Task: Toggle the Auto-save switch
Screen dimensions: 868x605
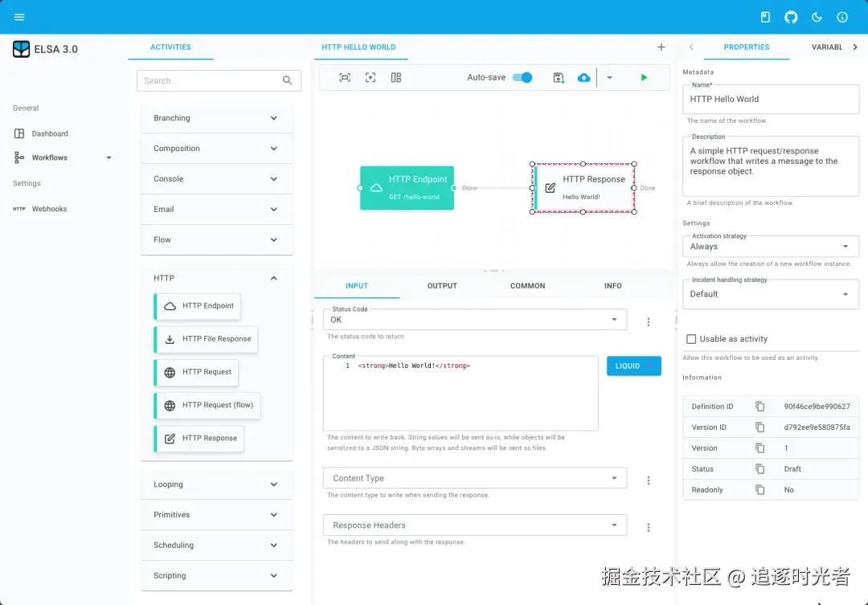Action: 522,77
